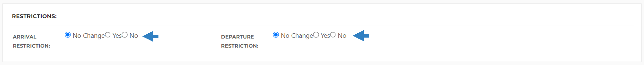Click the RESTRICTIONS section heading
Image resolution: width=644 pixels, height=65 pixels.
pyautogui.click(x=34, y=16)
